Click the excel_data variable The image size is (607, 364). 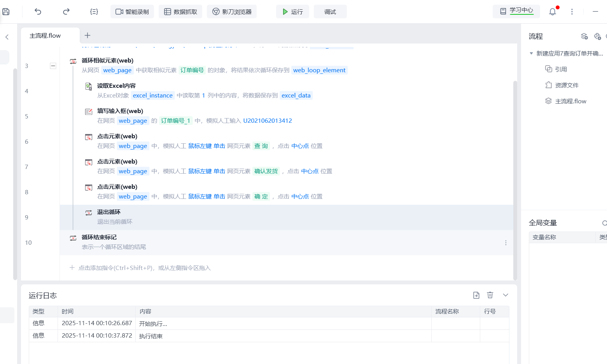(x=296, y=96)
